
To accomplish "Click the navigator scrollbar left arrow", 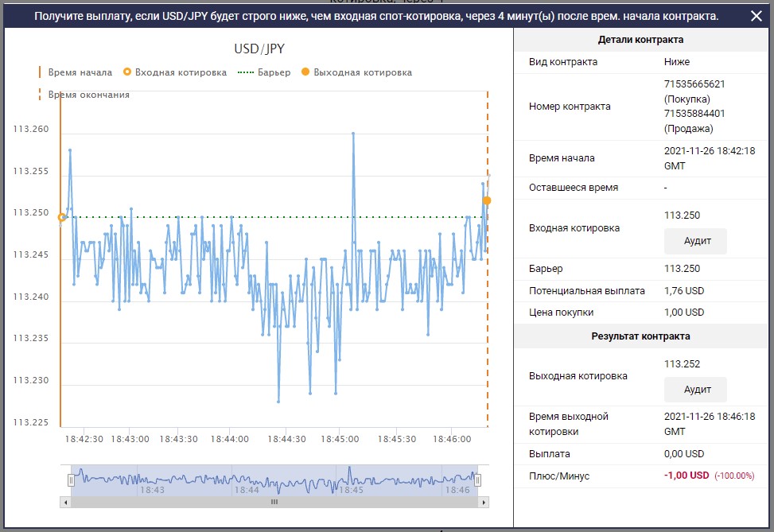I will [x=66, y=503].
